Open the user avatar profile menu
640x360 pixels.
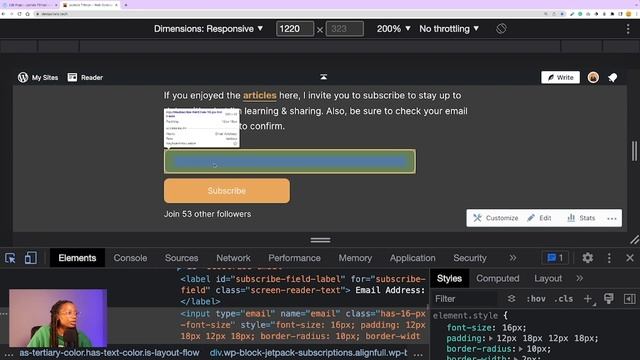click(x=593, y=78)
